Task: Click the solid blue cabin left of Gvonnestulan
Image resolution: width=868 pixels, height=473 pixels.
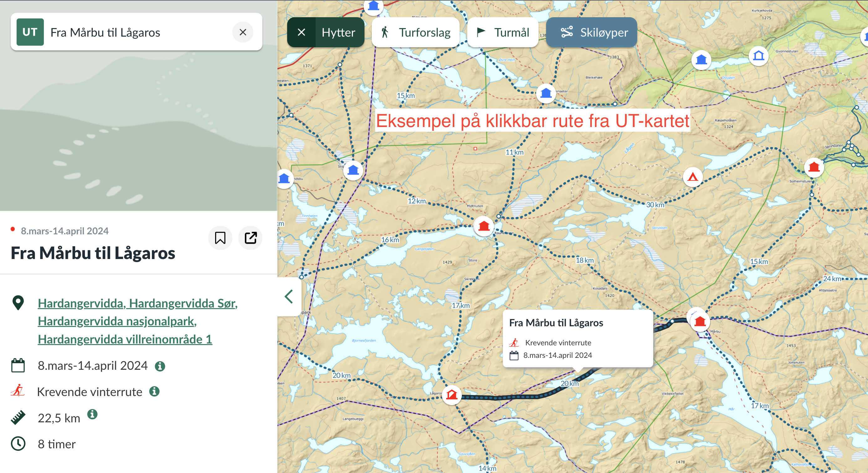Action: (x=701, y=60)
